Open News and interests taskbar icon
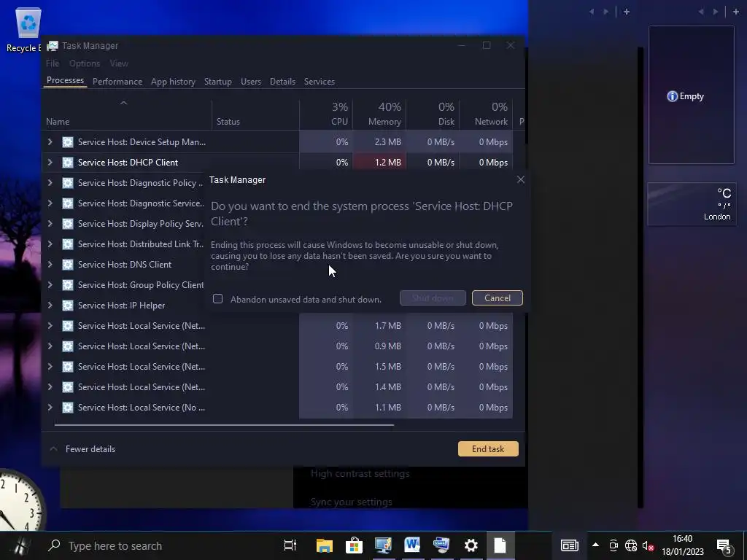The height and width of the screenshot is (560, 747). tap(569, 545)
